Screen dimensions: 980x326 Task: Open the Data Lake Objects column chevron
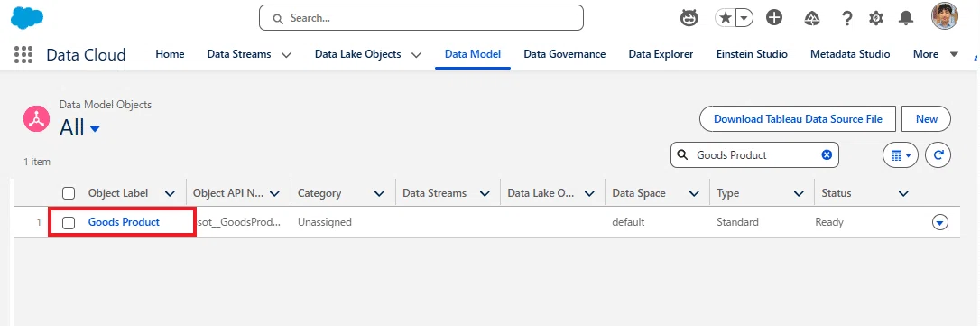click(588, 193)
